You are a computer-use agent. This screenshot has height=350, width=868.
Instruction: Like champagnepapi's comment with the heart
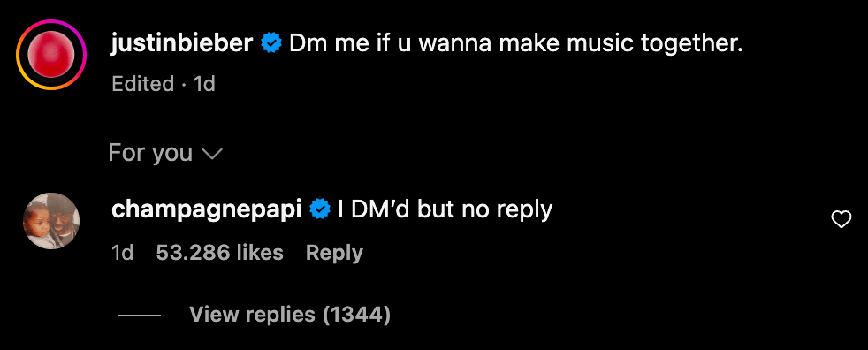(x=841, y=220)
